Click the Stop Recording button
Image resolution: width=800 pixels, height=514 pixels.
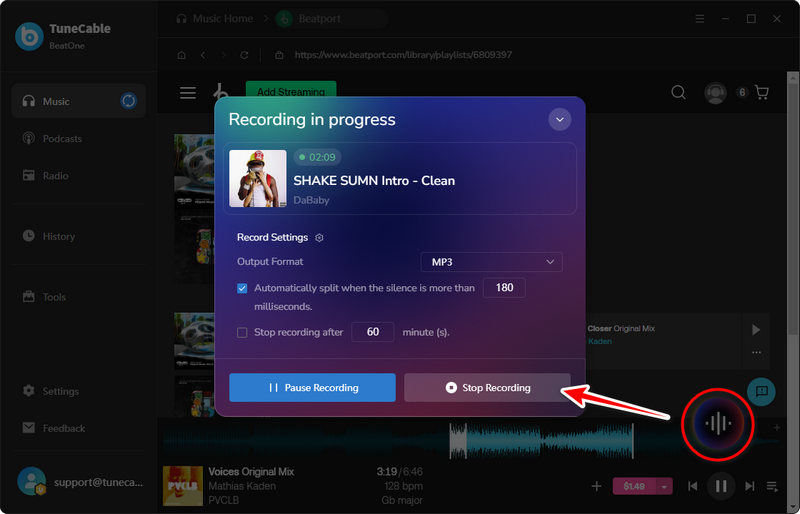pyautogui.click(x=487, y=387)
